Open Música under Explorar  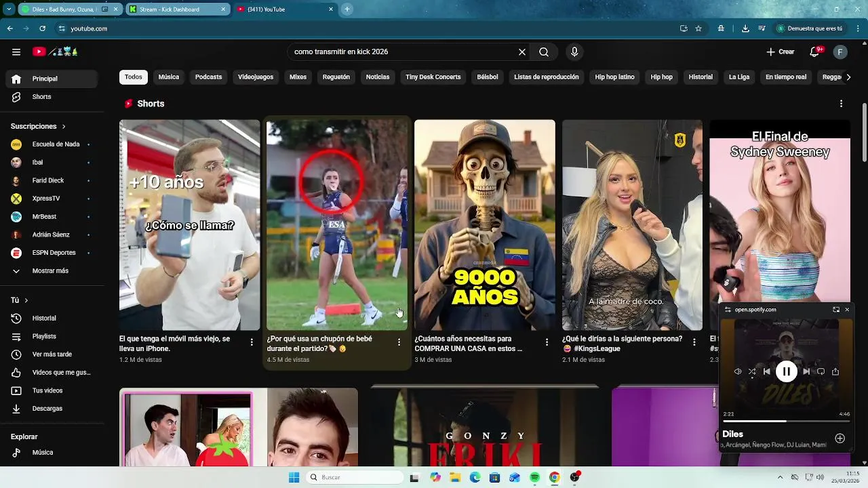pos(50,453)
